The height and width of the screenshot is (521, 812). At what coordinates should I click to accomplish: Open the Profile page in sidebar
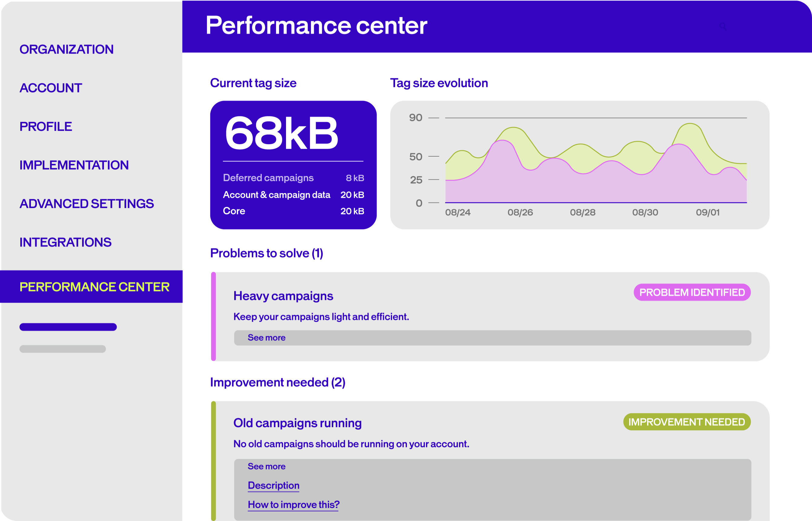[46, 127]
